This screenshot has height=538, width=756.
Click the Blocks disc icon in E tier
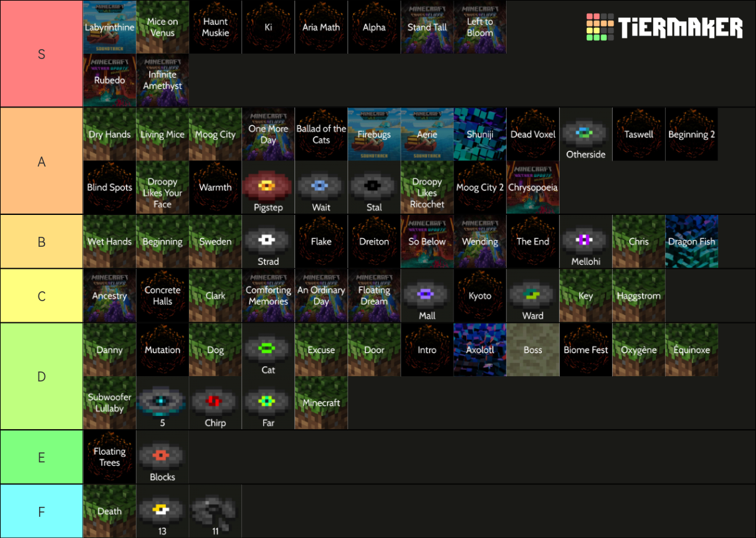pos(161,456)
